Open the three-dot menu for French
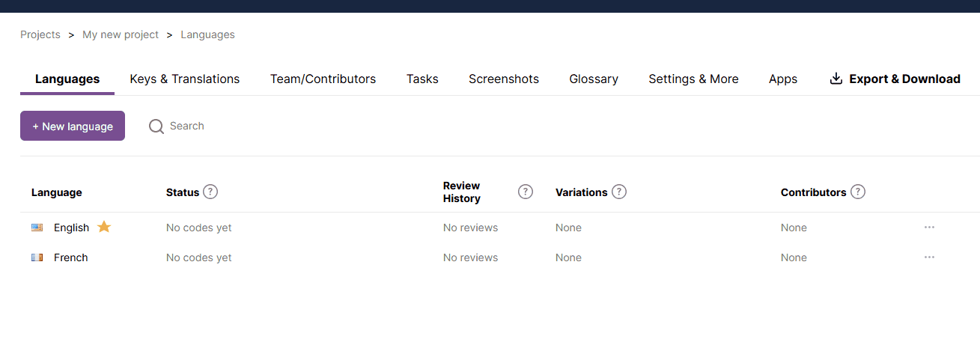This screenshot has height=357, width=980. point(929,257)
